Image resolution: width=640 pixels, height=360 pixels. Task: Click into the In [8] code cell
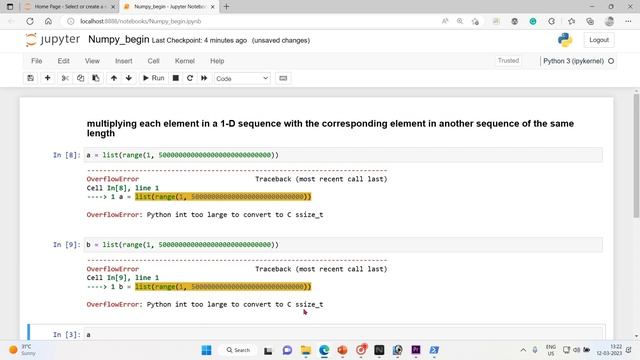(x=343, y=155)
